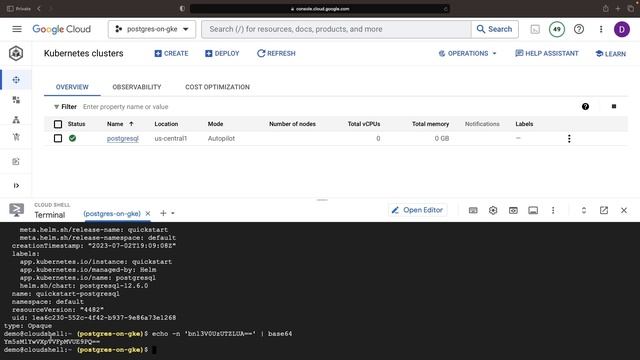Click the Cloud Shell terminal logo icon
Screen dimensions: 640x360
pyautogui.click(x=16, y=210)
